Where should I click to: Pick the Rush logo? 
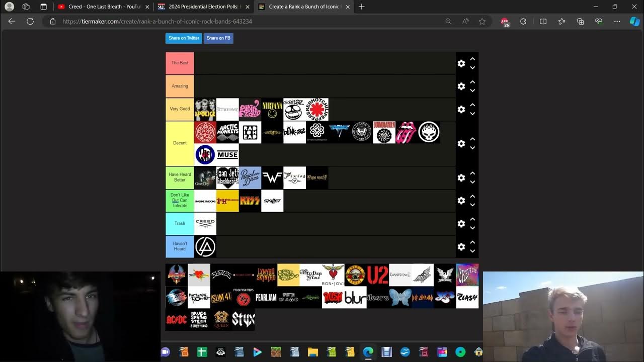333,297
